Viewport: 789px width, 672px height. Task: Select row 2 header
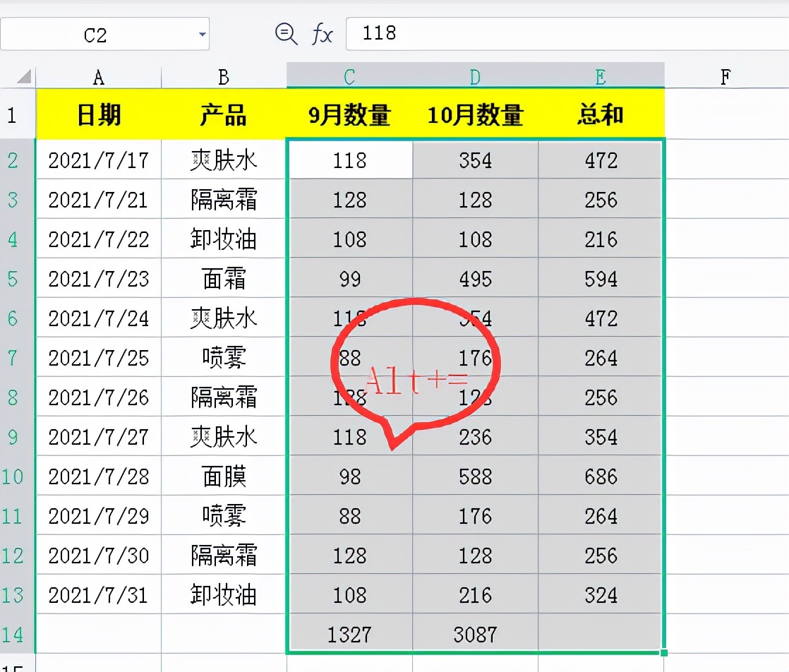18,160
